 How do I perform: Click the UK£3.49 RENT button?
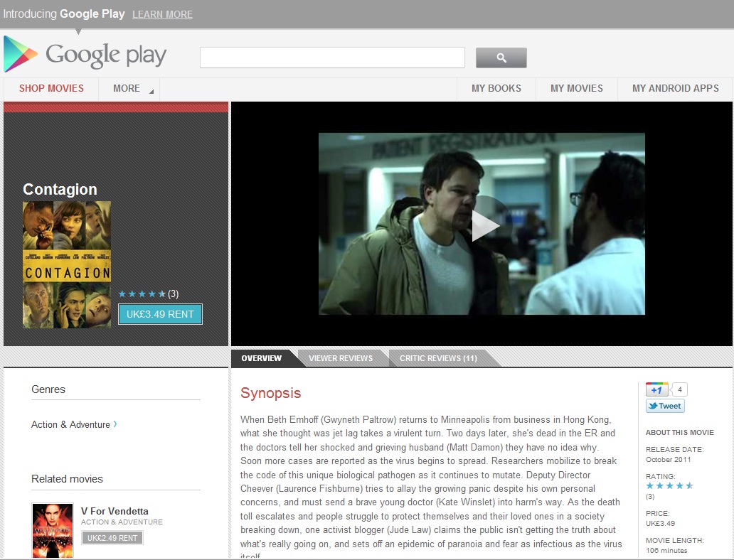[160, 314]
